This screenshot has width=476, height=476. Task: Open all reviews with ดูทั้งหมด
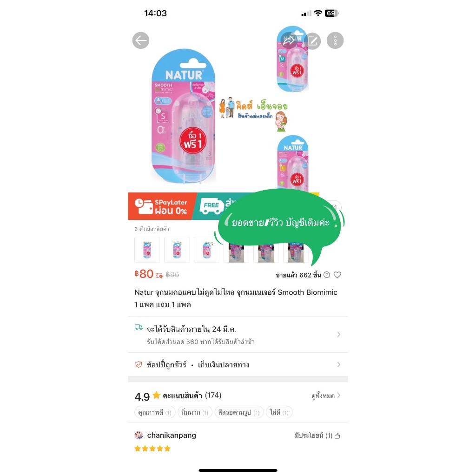click(x=326, y=396)
